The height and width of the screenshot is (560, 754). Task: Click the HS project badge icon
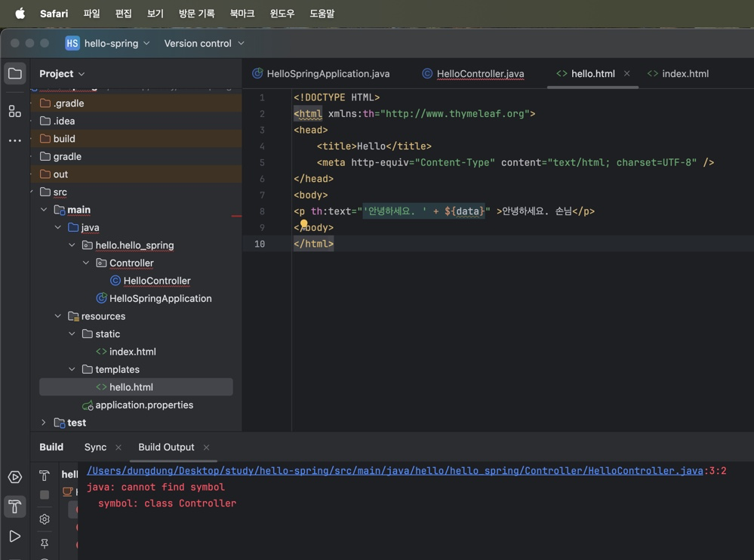point(72,43)
